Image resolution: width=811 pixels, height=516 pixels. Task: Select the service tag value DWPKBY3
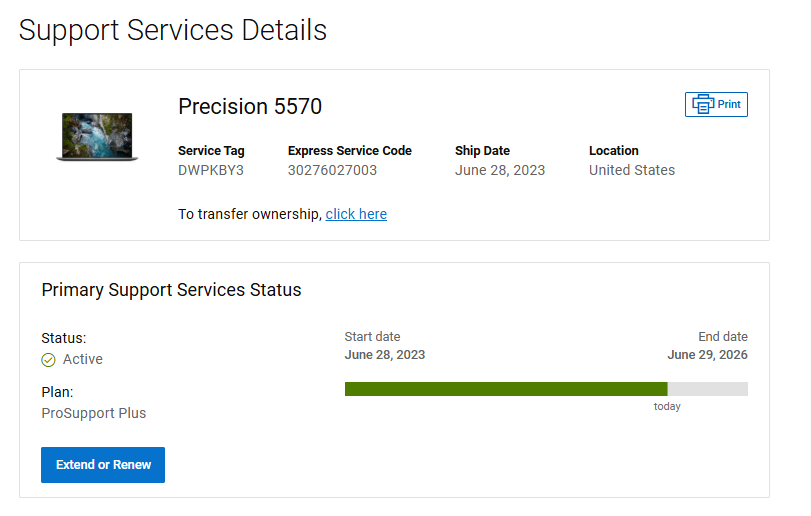point(210,170)
